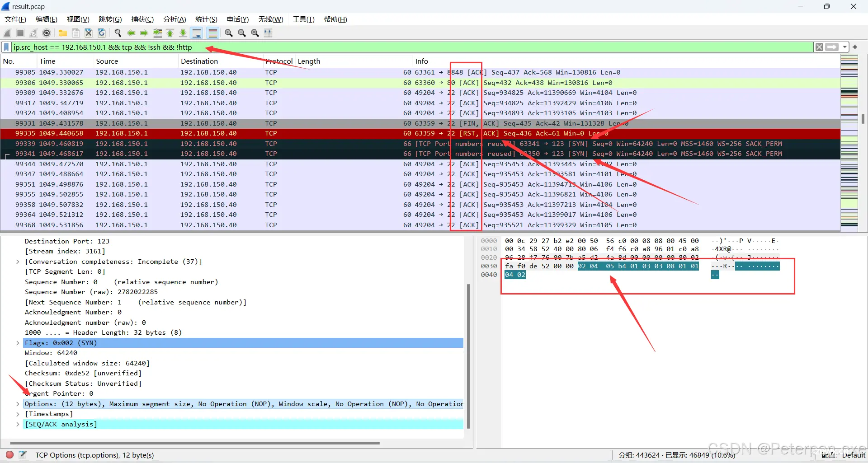Screen dimensions: 868x463
Task: Open the 文件(F) menu
Action: (15, 19)
